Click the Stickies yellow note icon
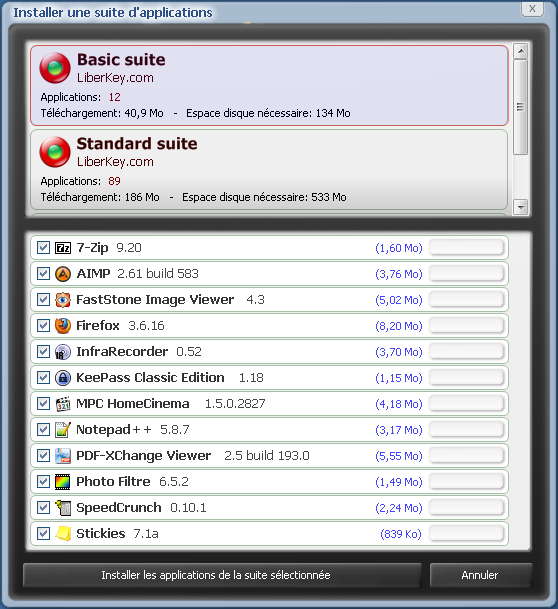 (x=63, y=534)
